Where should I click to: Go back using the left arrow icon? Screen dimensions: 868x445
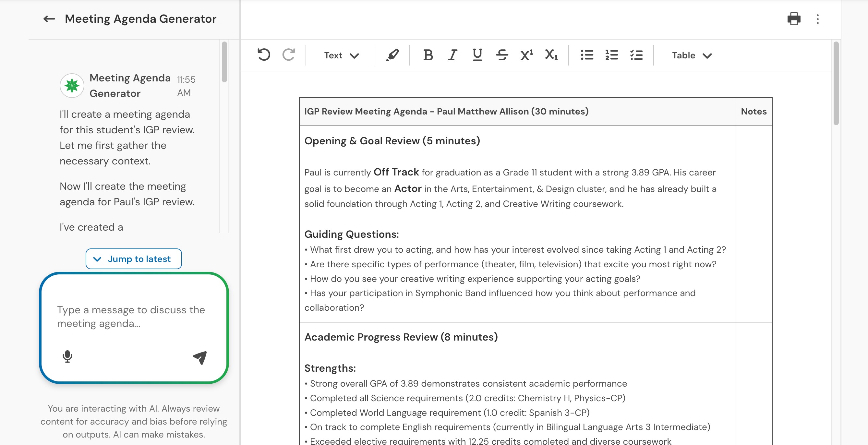tap(49, 19)
